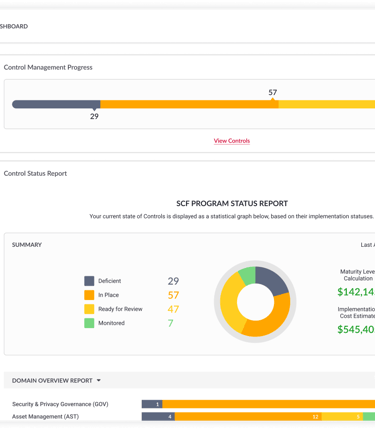The image size is (375, 430).
Task: Select the progress marker labeled 57
Action: 273,92
